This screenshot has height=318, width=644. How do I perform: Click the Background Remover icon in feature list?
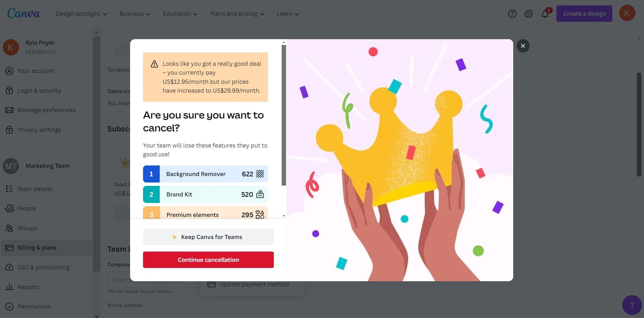(260, 174)
